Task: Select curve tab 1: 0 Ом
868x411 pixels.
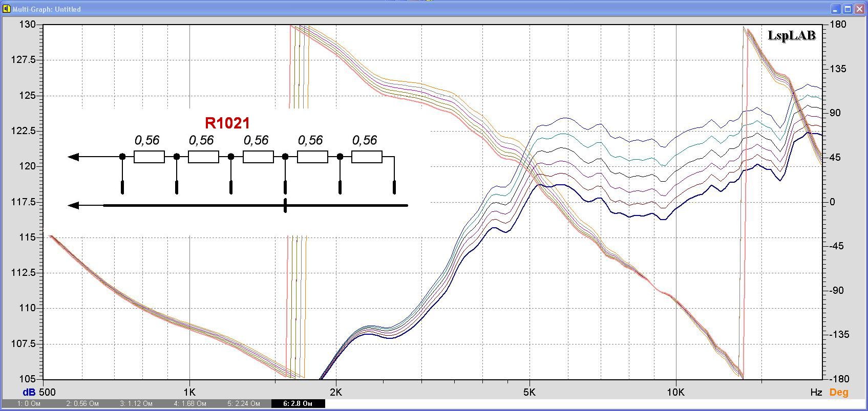Action: click(x=29, y=403)
